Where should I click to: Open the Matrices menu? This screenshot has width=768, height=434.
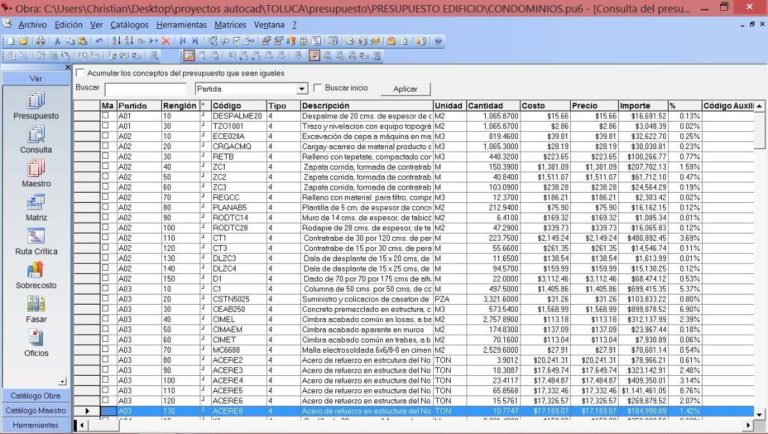coord(230,24)
